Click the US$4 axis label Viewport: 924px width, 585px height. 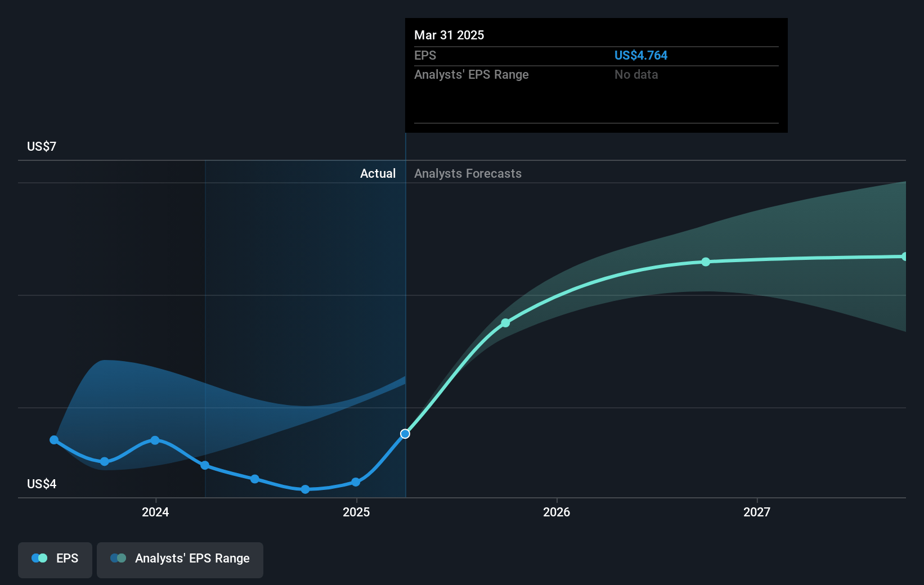pyautogui.click(x=42, y=484)
